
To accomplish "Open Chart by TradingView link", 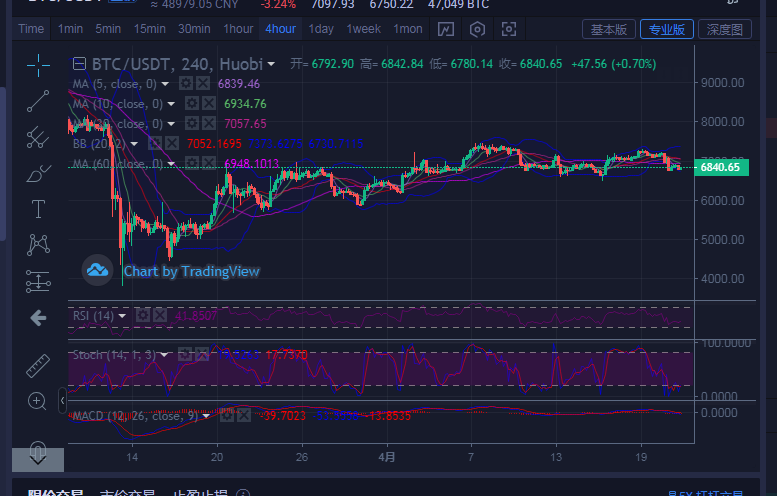I will pyautogui.click(x=191, y=272).
